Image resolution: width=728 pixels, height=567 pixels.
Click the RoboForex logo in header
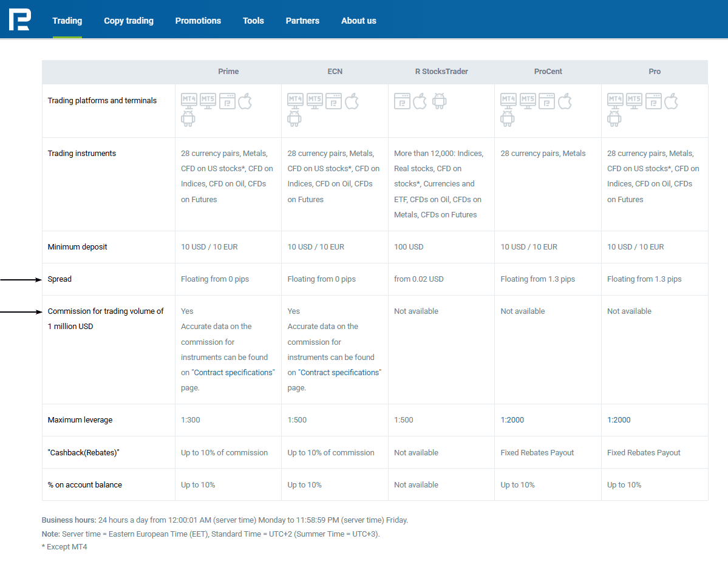coord(20,19)
